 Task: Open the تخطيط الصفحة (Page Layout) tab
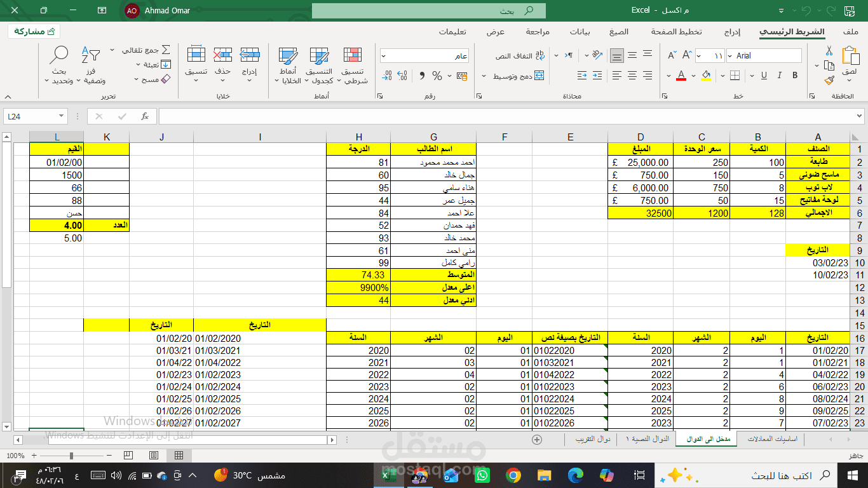coord(676,32)
